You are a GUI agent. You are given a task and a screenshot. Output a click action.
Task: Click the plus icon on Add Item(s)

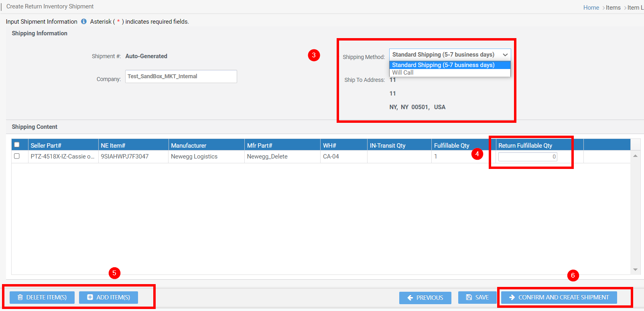tap(90, 297)
